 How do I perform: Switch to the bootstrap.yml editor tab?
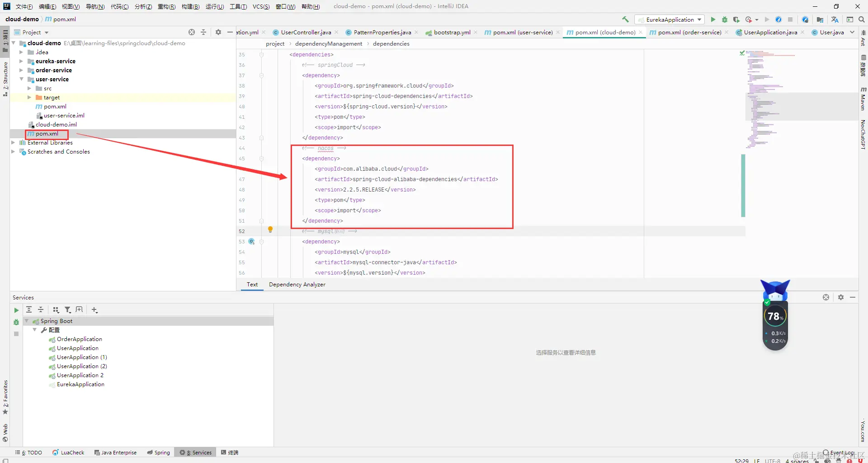click(452, 32)
